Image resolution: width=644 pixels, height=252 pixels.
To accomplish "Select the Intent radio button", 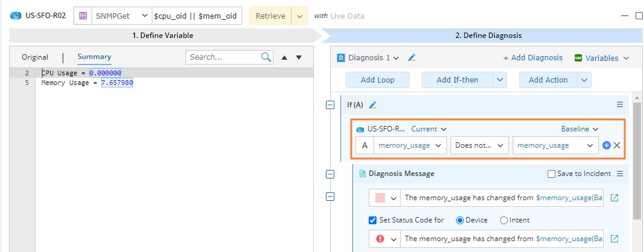I will [504, 220].
